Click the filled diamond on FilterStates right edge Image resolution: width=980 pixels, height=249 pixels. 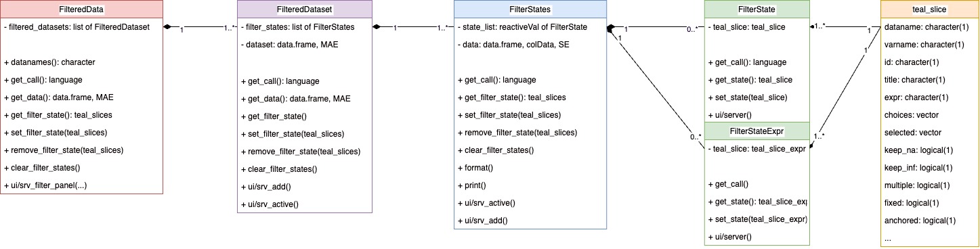610,28
